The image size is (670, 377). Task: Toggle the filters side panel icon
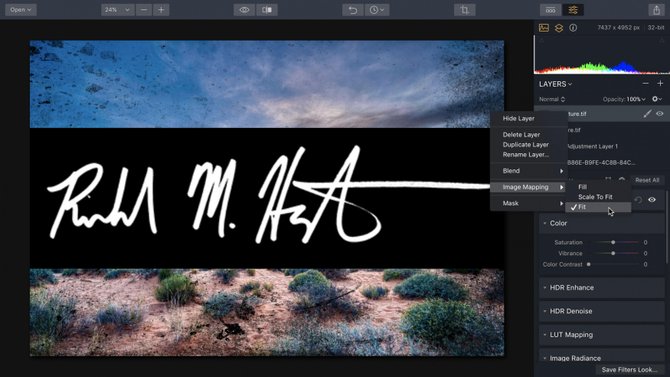pos(573,10)
